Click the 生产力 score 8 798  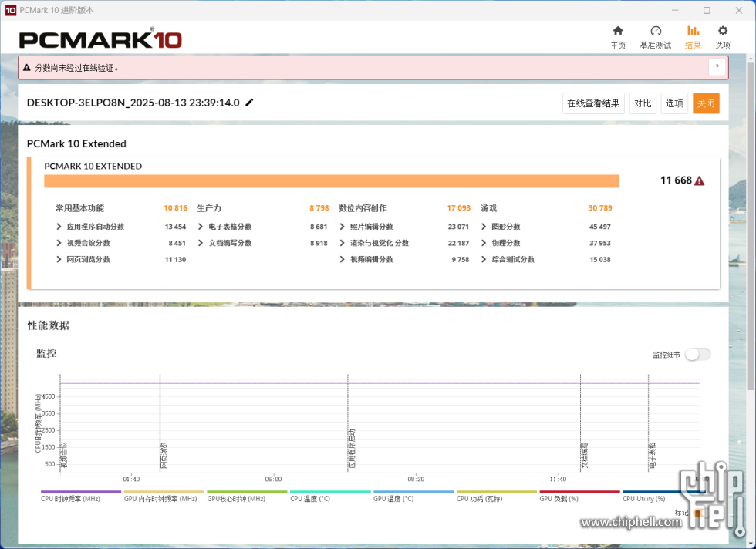(319, 208)
